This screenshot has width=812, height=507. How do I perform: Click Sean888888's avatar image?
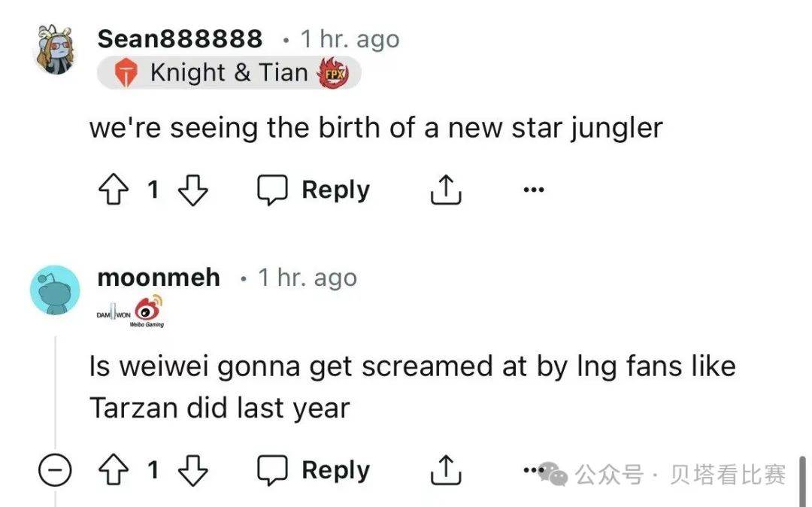click(56, 50)
